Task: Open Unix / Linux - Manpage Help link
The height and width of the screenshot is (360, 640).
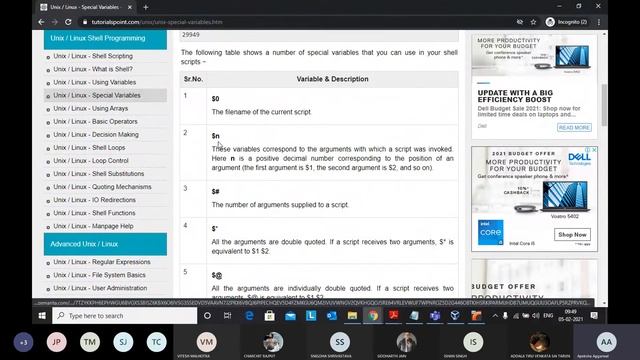Action: tap(93, 226)
